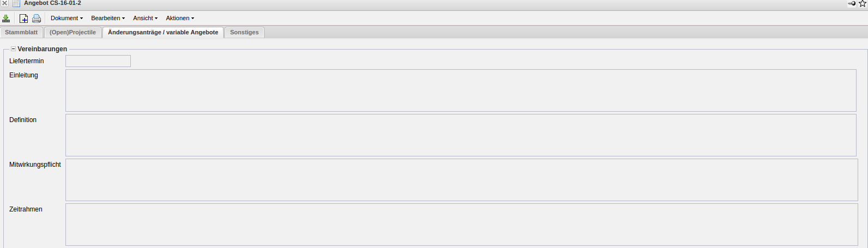Image resolution: width=868 pixels, height=248 pixels.
Task: Click the pin icon at top right
Action: pyautogui.click(x=852, y=3)
